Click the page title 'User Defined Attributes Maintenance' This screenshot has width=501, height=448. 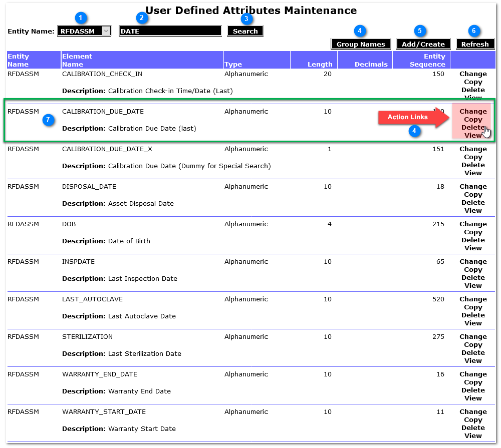point(251,10)
